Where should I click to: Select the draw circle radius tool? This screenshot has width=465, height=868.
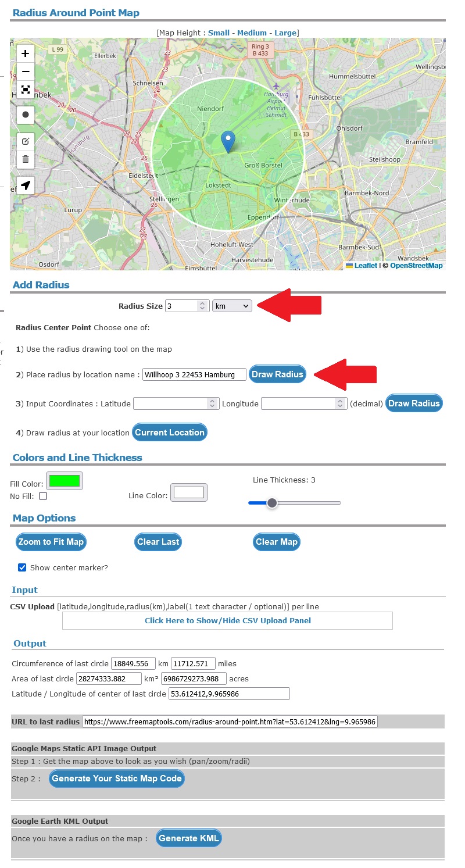click(26, 115)
